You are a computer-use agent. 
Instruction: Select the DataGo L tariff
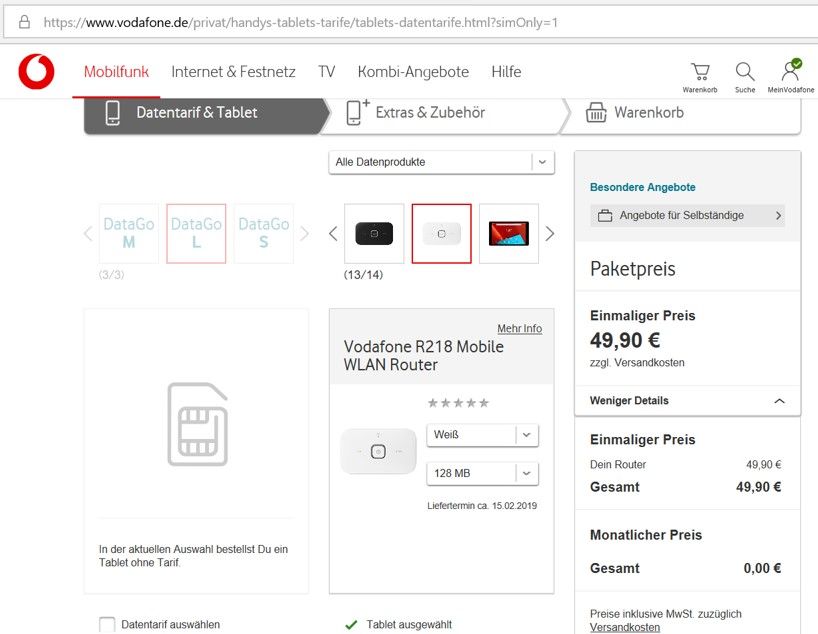(x=196, y=233)
